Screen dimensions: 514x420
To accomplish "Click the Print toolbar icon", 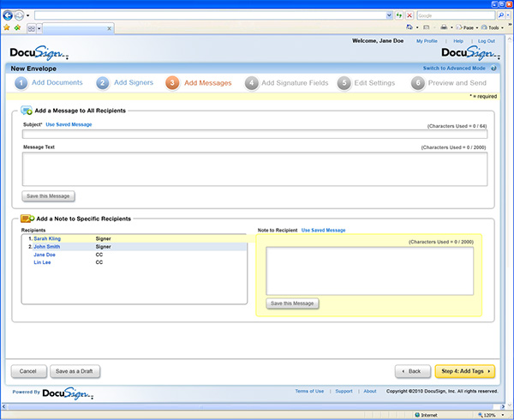I will click(444, 27).
